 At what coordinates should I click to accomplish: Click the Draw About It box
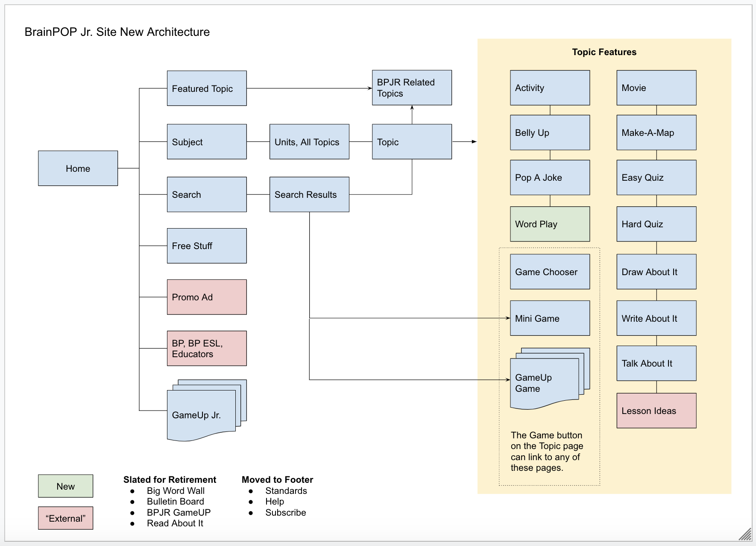coord(656,272)
